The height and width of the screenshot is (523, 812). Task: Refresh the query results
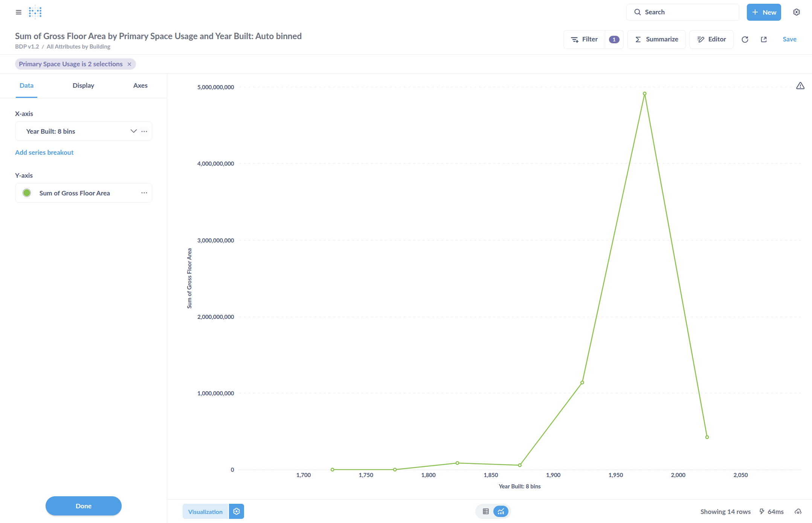(745, 40)
